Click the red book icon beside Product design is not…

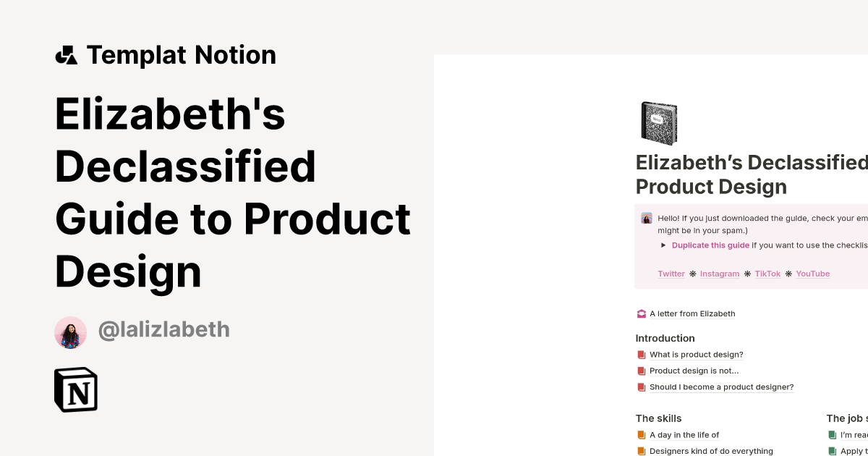click(x=641, y=371)
